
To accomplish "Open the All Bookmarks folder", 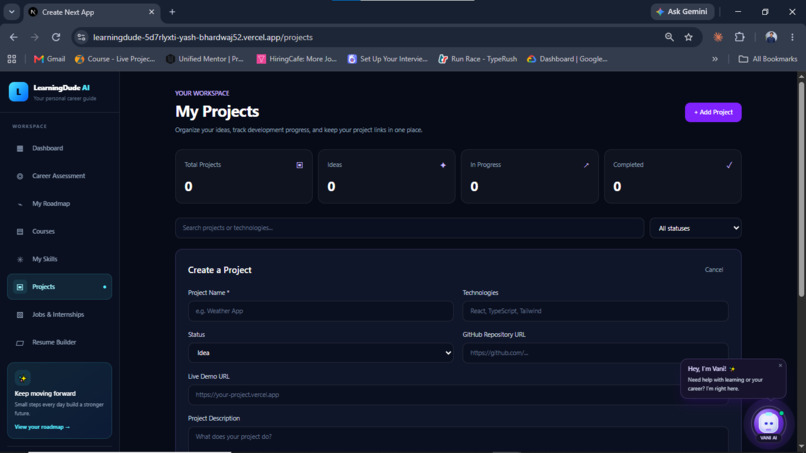I will [x=767, y=59].
